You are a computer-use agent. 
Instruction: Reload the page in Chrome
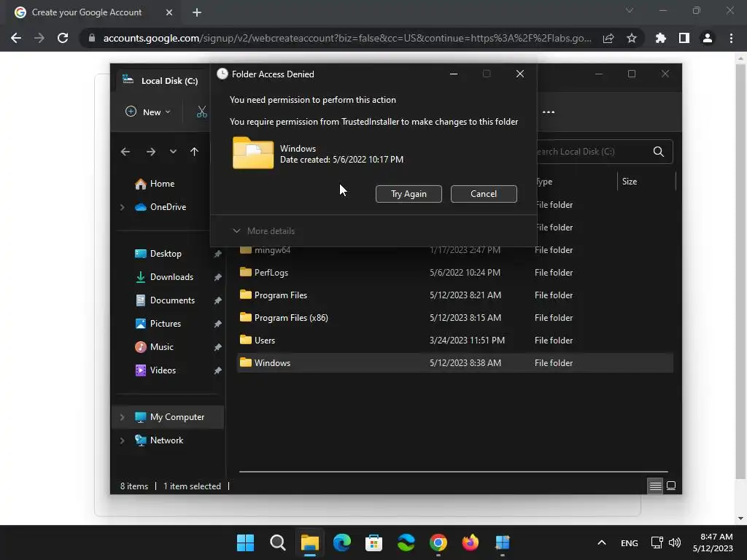(63, 38)
